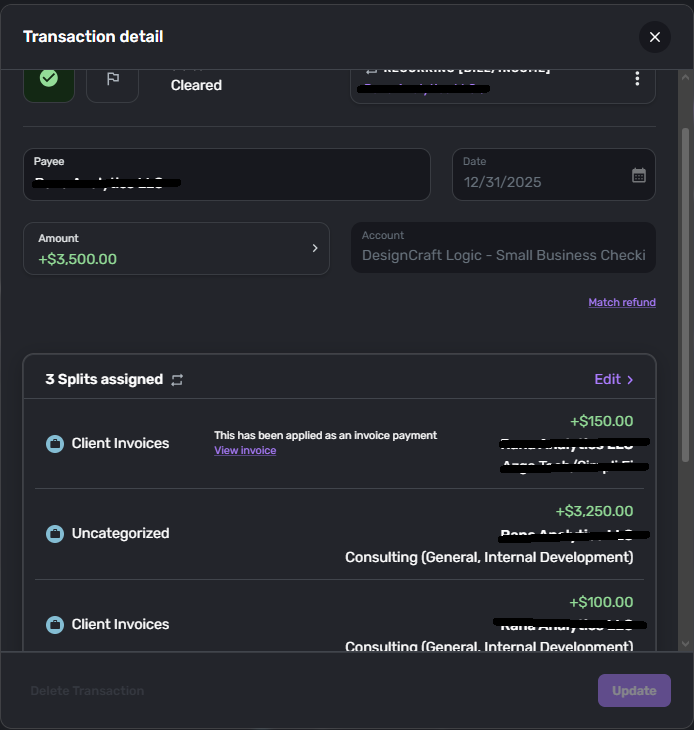This screenshot has height=730, width=694.
Task: Close the Transaction detail dialog
Action: 655,37
